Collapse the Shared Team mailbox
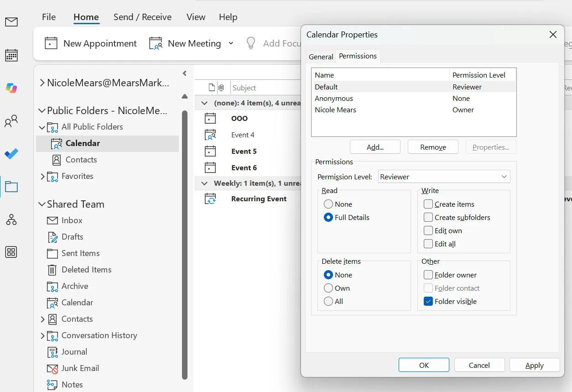Viewport: 572px width, 392px height. (42, 204)
